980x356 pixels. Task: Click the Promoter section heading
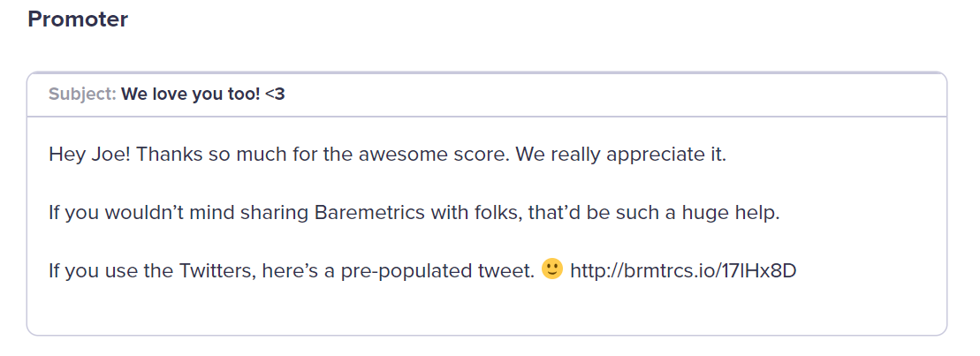pos(78,19)
